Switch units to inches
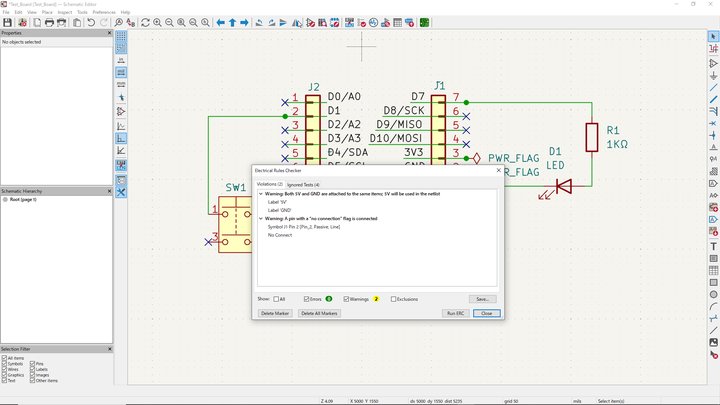 (x=121, y=60)
